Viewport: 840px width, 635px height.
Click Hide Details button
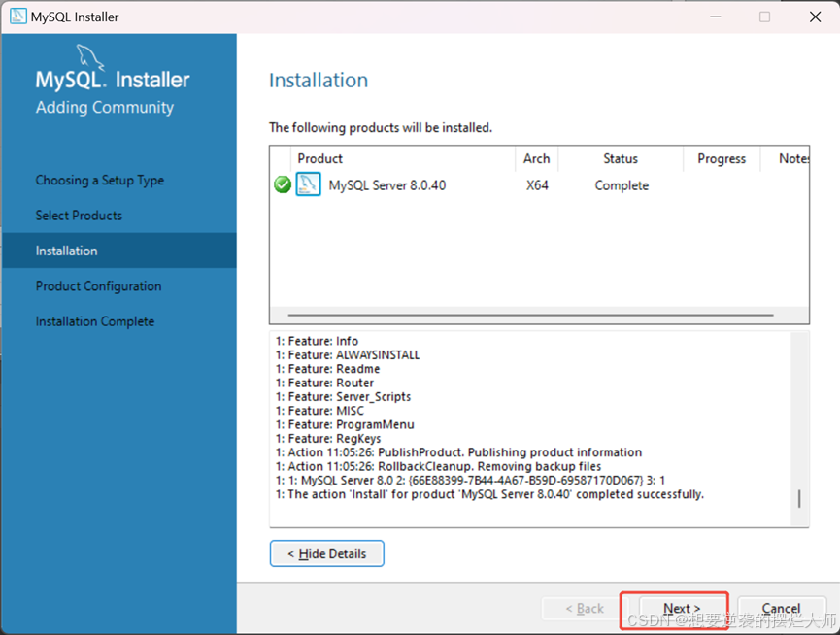pyautogui.click(x=327, y=553)
